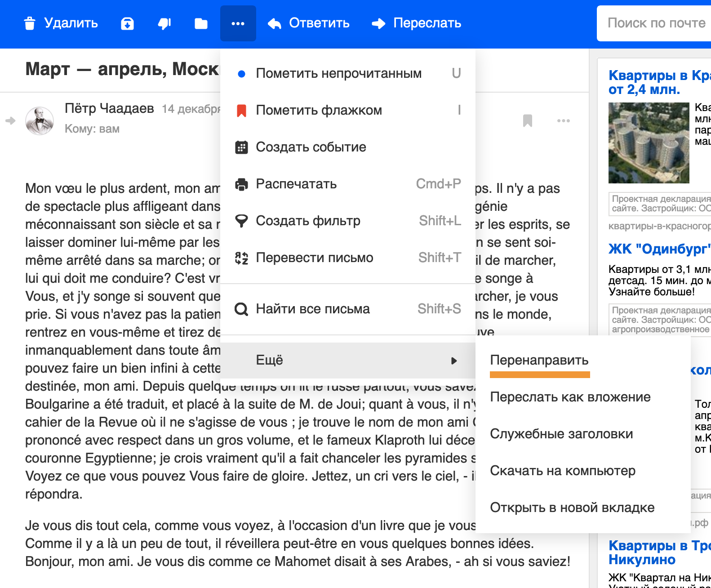Click Скачать на компьютер option
This screenshot has width=711, height=588.
click(583, 471)
